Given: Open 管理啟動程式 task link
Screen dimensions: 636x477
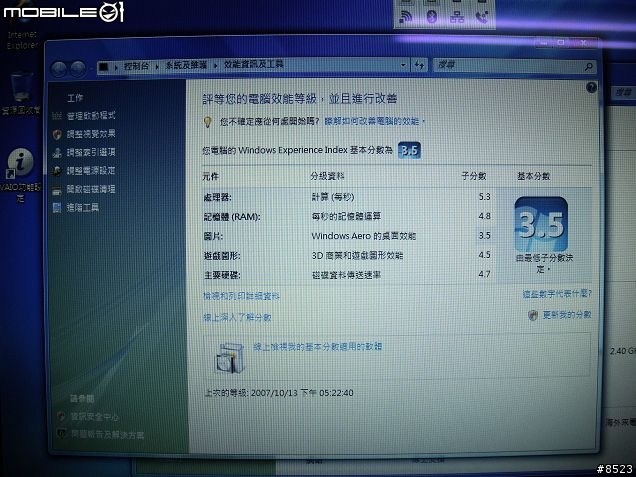Looking at the screenshot, I should (x=91, y=116).
